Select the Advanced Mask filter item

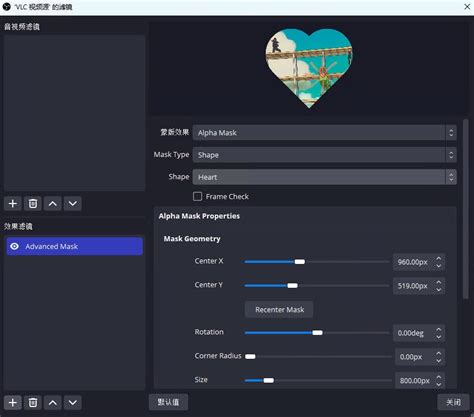coord(75,246)
